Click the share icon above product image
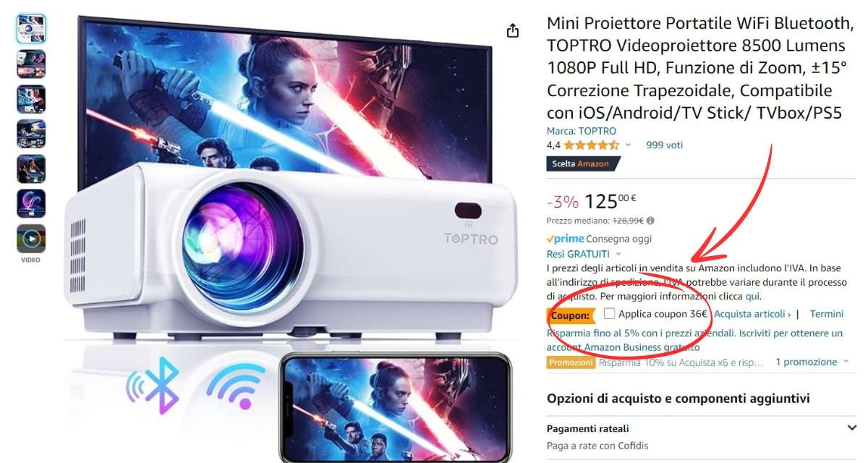 click(512, 30)
